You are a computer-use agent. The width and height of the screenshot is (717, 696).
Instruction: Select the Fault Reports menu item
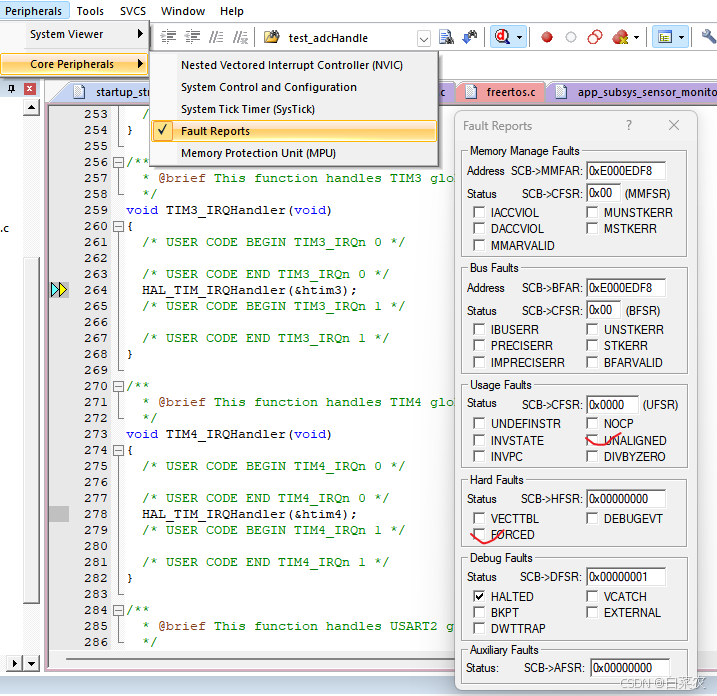294,131
